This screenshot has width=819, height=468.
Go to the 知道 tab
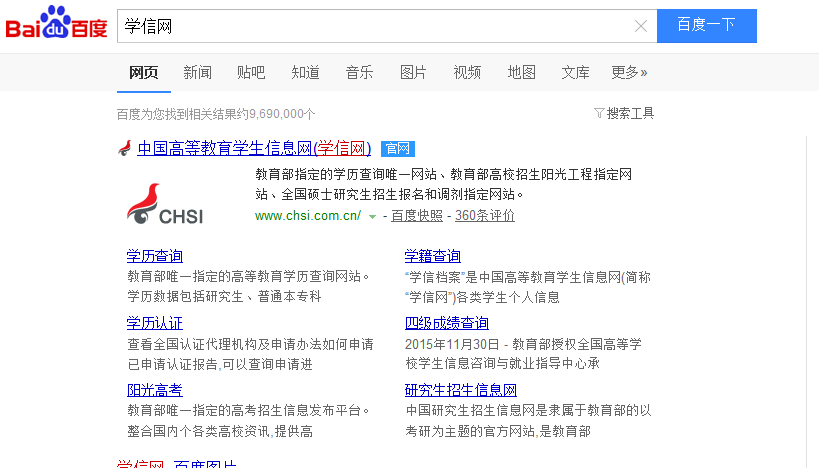click(x=306, y=73)
